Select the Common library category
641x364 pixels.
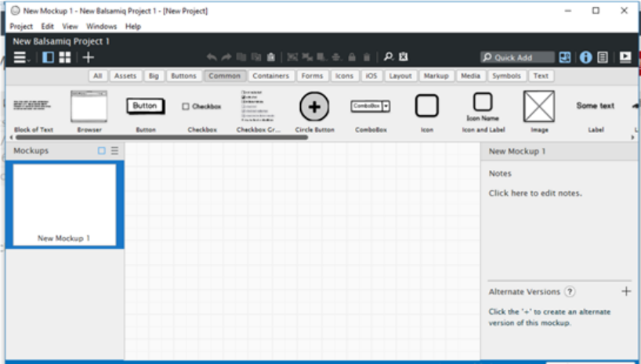click(224, 76)
